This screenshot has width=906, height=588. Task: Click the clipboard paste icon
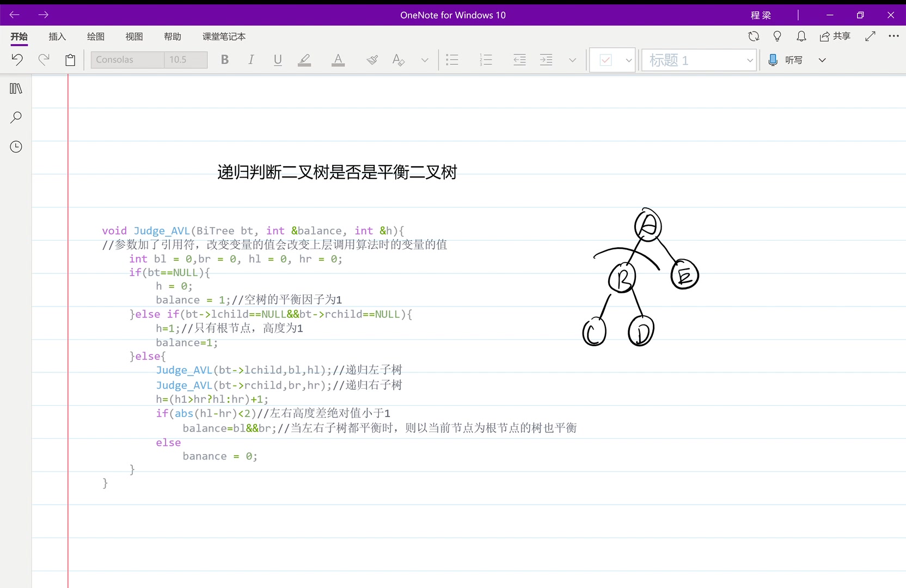[x=70, y=60]
